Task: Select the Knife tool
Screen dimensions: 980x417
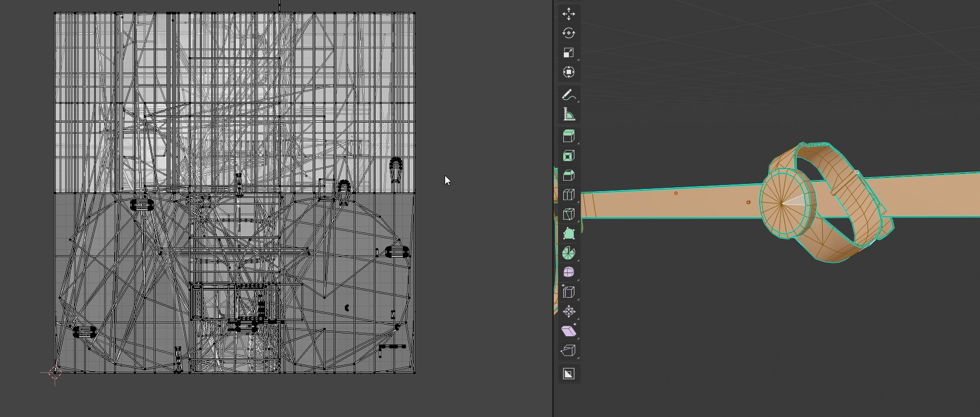Action: point(568,215)
